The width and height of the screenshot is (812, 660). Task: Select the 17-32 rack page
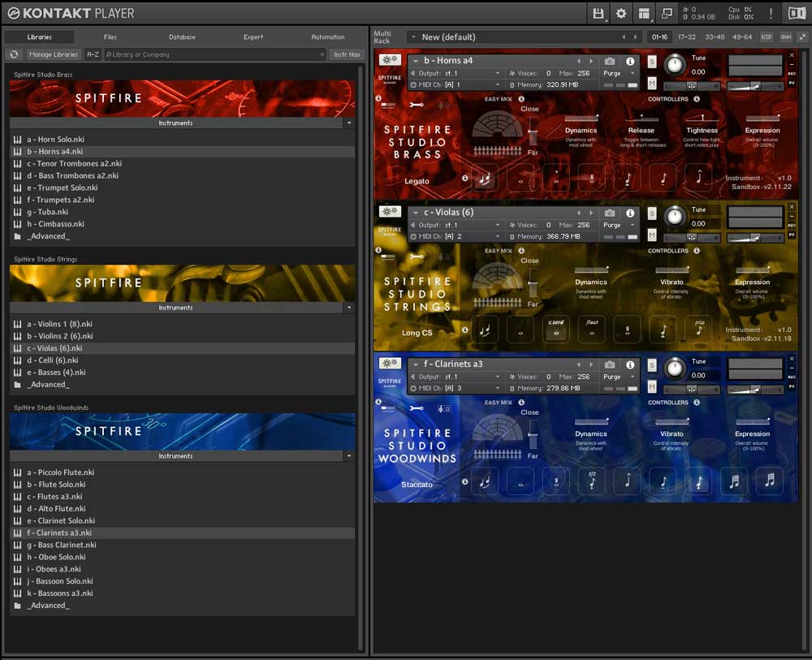(687, 37)
